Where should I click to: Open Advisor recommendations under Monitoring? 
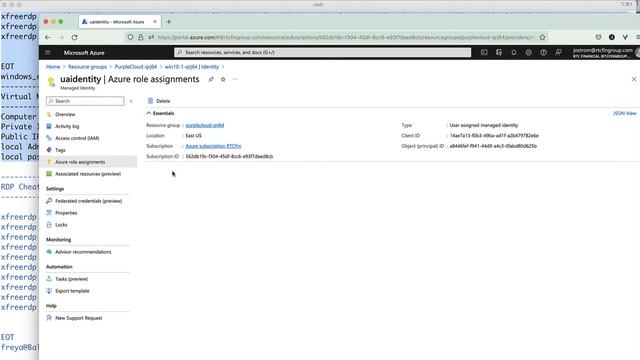[83, 252]
